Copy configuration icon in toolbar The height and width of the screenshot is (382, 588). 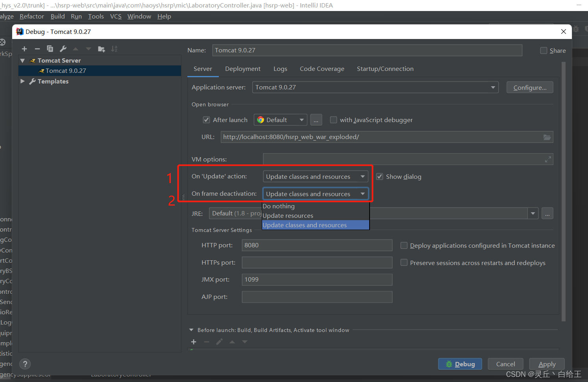[x=50, y=49]
